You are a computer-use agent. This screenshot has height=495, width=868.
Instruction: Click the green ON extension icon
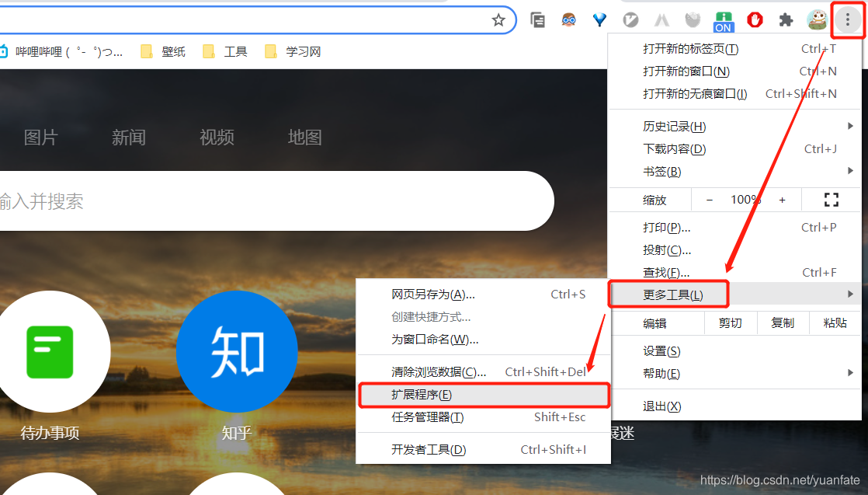[724, 23]
